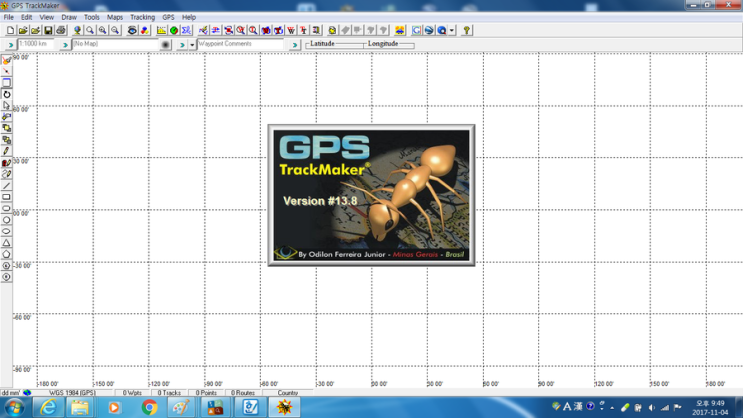Image resolution: width=743 pixels, height=418 pixels.
Task: Click the green circle toolbar icon
Action: click(x=174, y=30)
